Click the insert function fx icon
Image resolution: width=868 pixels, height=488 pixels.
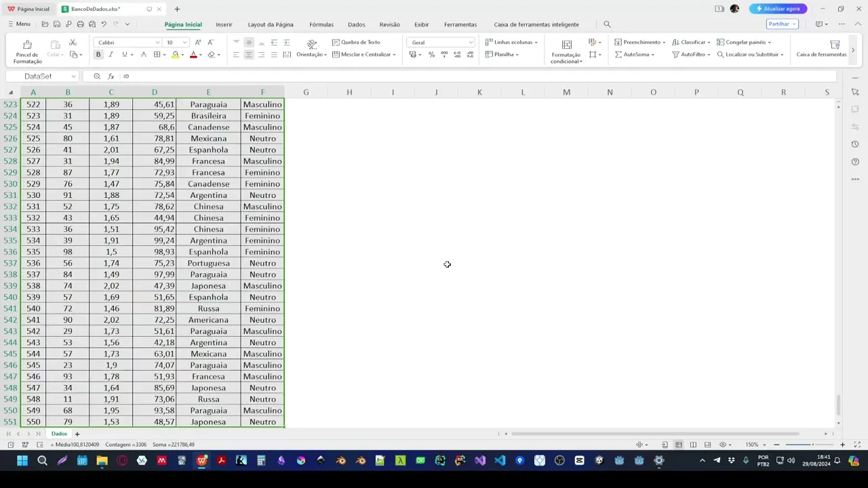point(111,76)
